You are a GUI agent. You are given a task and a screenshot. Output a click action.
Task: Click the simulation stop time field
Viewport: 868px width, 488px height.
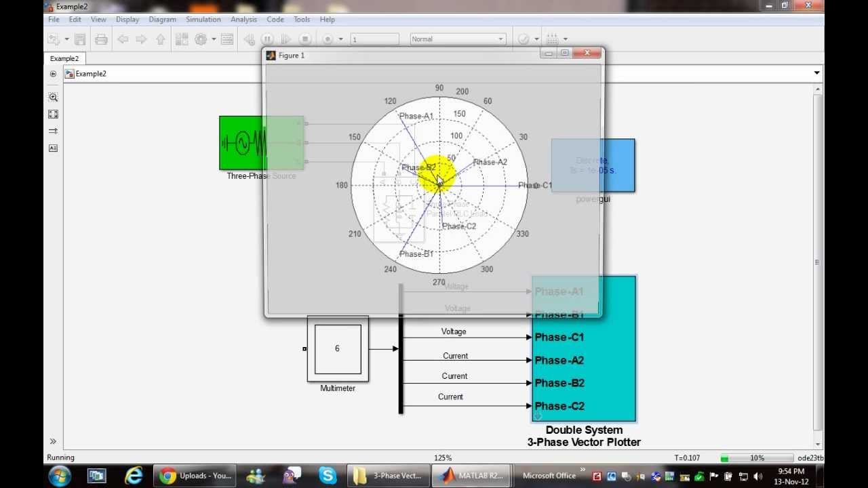tap(375, 39)
